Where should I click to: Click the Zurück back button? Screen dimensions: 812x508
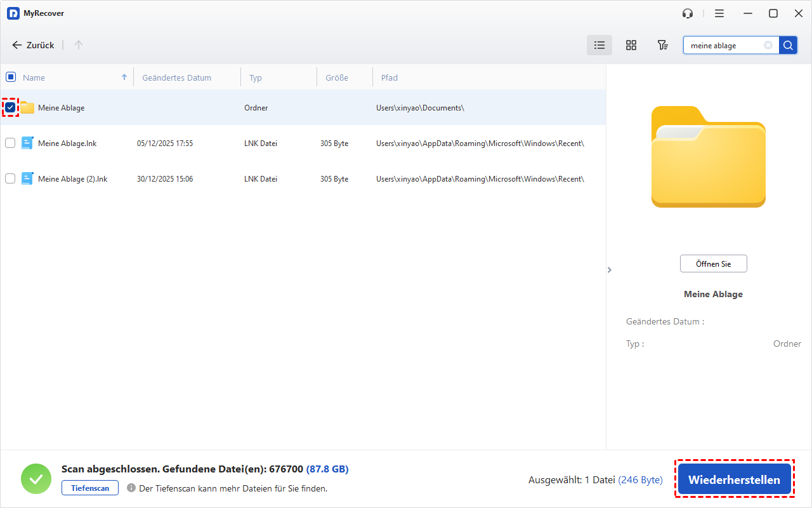(x=33, y=45)
